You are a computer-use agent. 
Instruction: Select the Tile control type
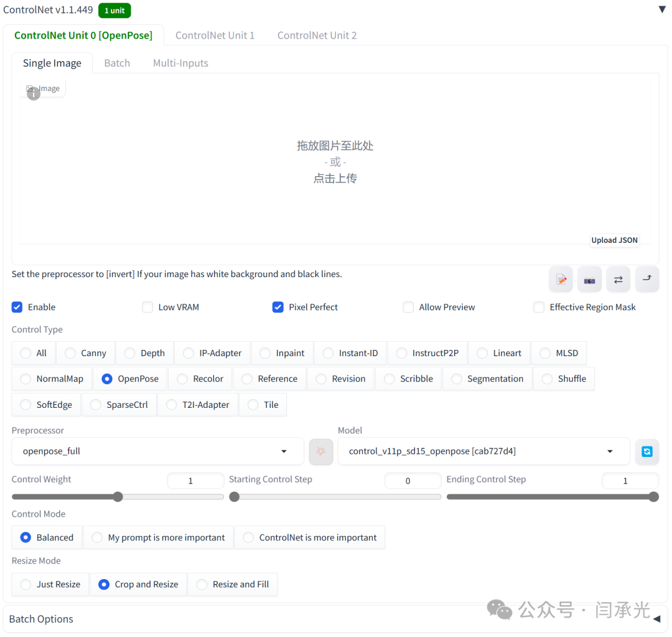pyautogui.click(x=263, y=405)
